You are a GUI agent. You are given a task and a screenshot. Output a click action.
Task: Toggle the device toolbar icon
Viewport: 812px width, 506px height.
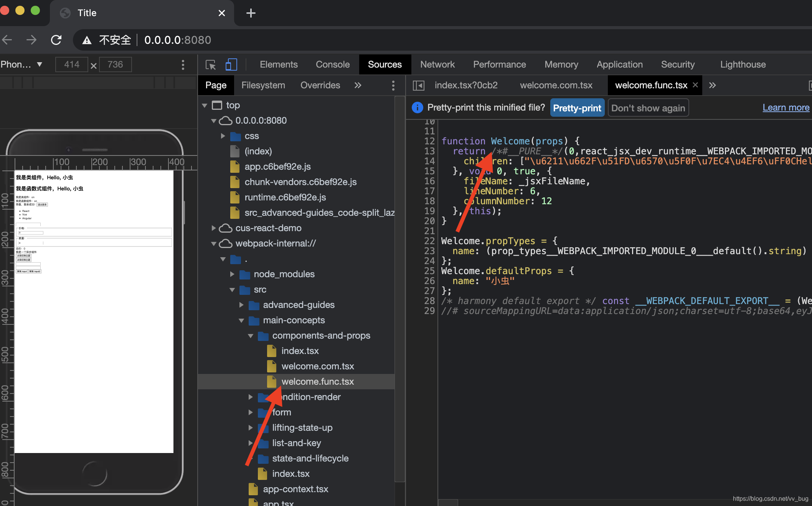tap(231, 64)
